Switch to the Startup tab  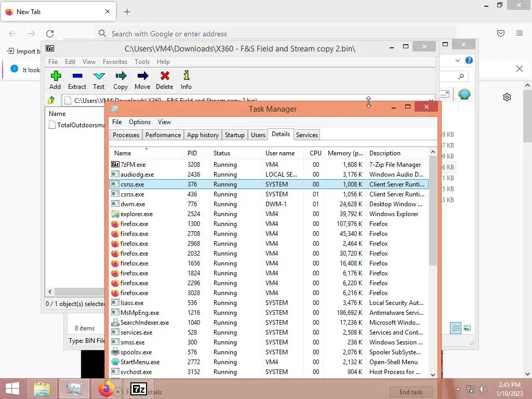pos(234,135)
